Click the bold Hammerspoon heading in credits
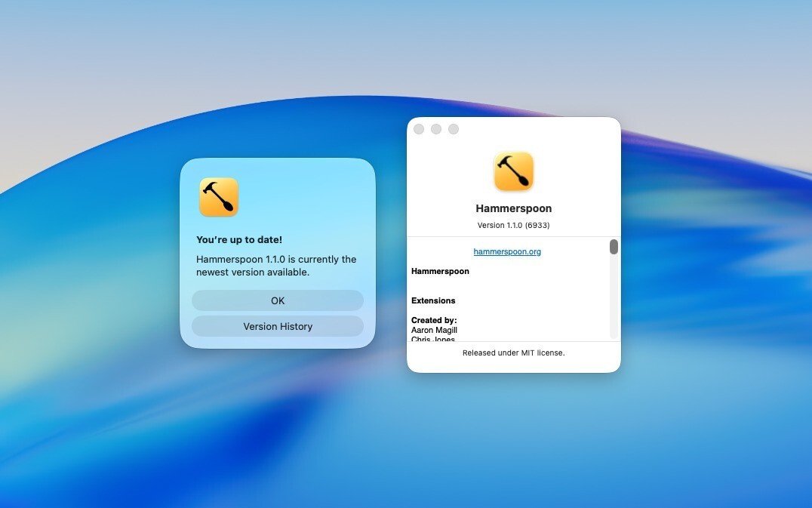This screenshot has height=508, width=812. tap(440, 271)
